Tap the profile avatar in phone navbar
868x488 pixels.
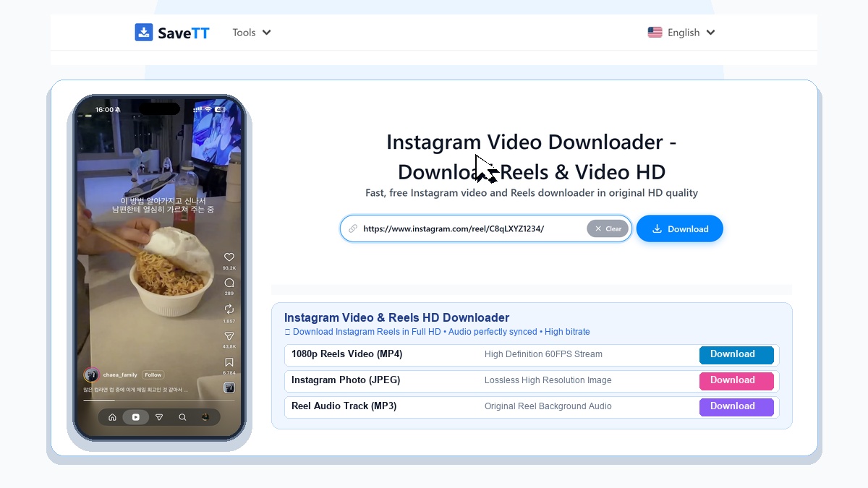click(205, 417)
